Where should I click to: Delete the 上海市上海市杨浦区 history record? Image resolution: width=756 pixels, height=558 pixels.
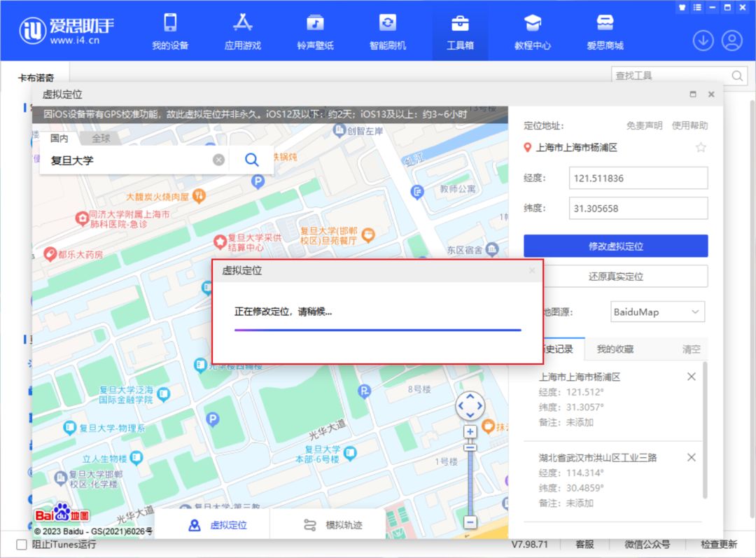click(x=692, y=377)
